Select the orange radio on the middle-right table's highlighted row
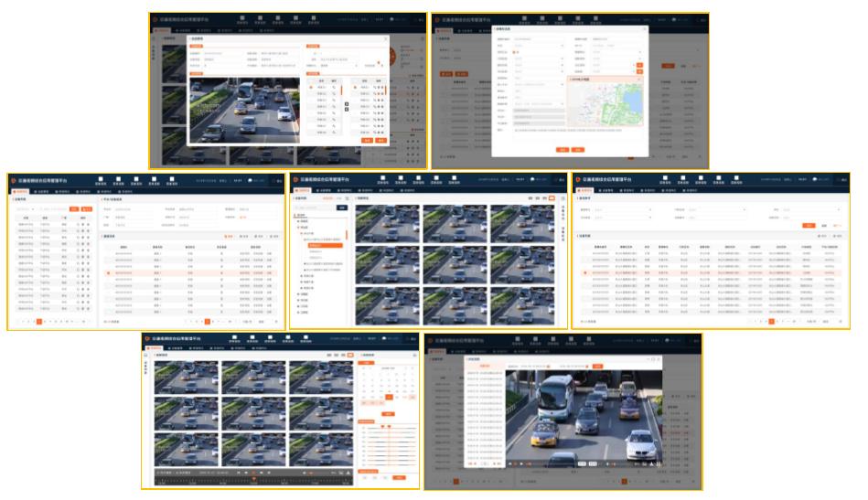This screenshot has height=500, width=868. (584, 272)
